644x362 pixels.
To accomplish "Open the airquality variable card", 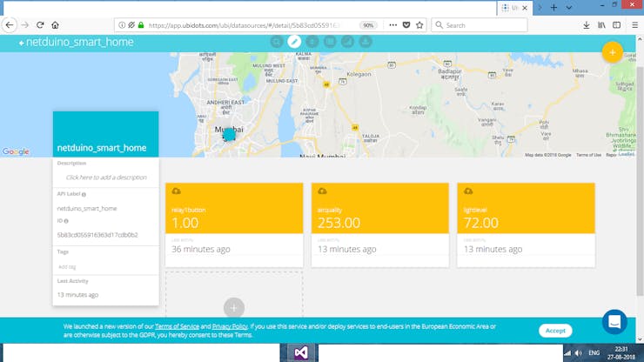I will (x=380, y=225).
